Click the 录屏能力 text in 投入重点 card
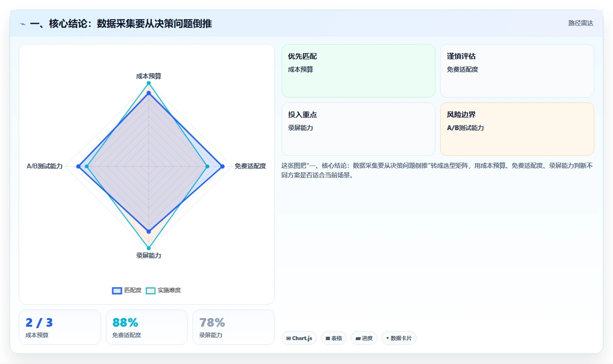Screen dimensions: 613x364 pyautogui.click(x=300, y=128)
